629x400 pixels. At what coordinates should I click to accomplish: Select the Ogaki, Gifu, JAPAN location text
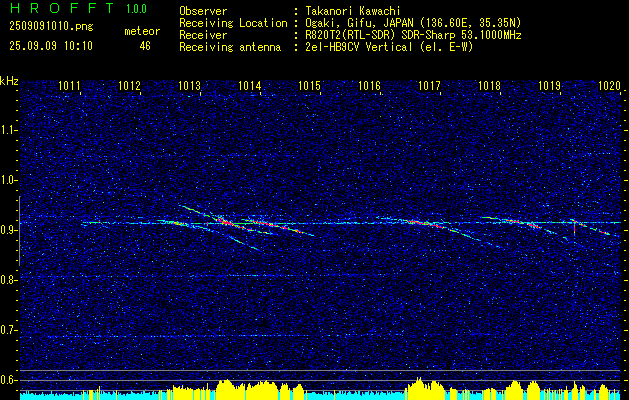coord(412,23)
